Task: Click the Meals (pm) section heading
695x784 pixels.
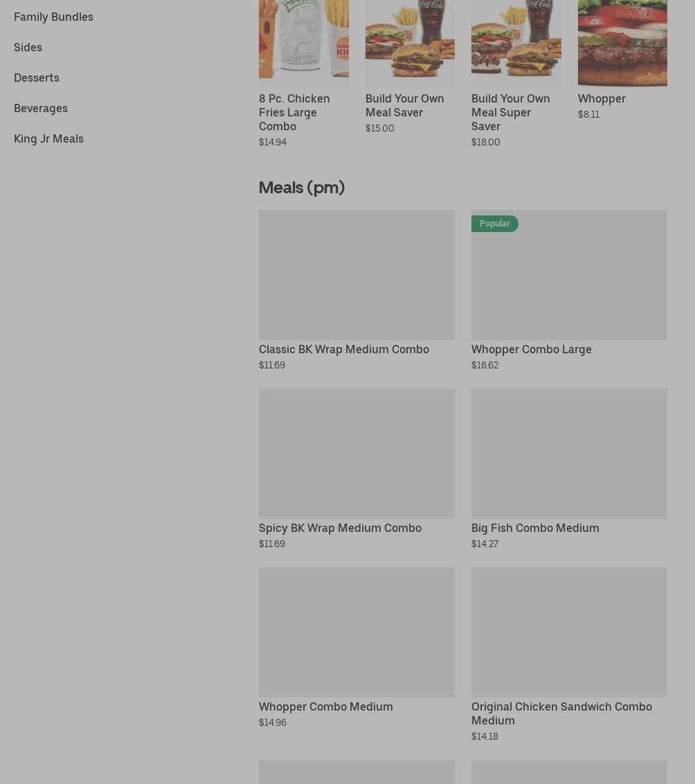Action: pos(302,188)
